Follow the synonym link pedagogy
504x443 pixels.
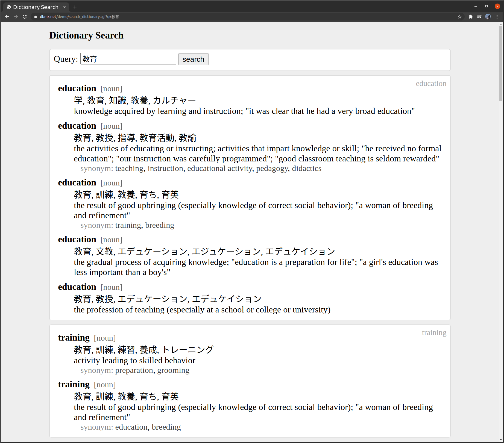pos(272,169)
